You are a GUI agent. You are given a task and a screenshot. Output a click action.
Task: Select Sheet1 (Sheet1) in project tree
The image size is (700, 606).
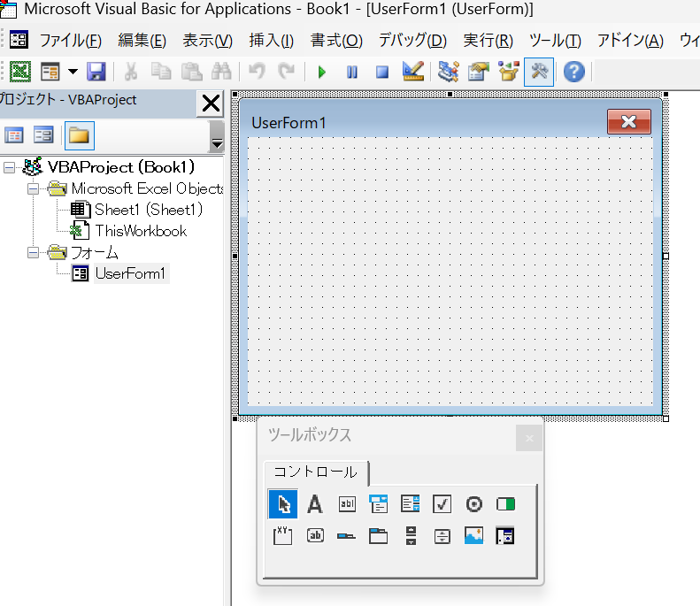pyautogui.click(x=149, y=210)
